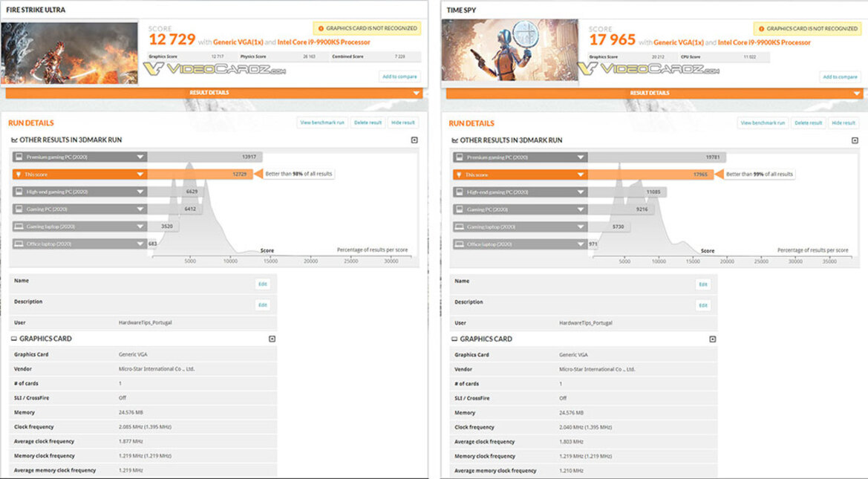Collapse Result Details bar in Fire Strike Ultra
Image resolution: width=868 pixels, height=479 pixels.
pos(214,93)
